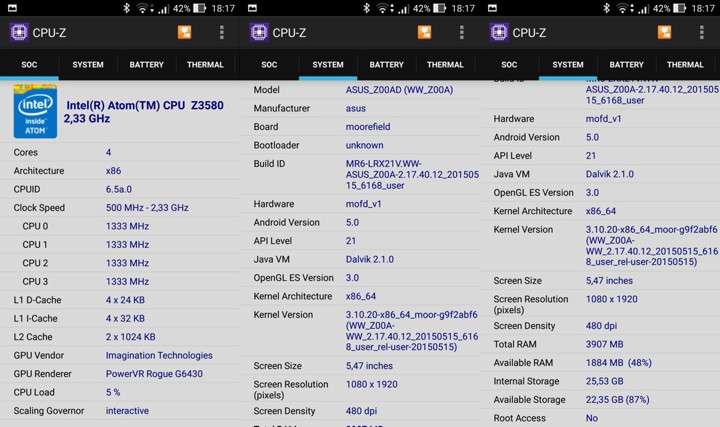Tap L2 Cache value '2 x 1024 KB'

[130, 337]
